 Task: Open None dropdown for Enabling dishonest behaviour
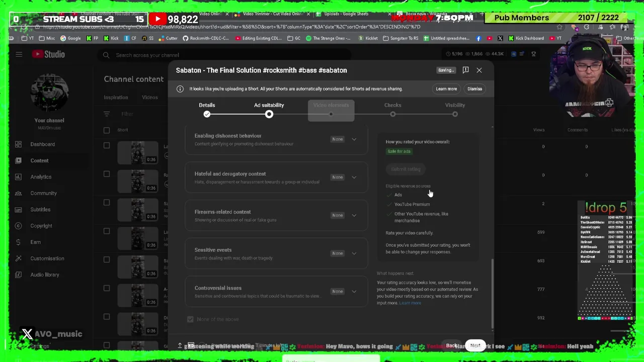pyautogui.click(x=337, y=139)
